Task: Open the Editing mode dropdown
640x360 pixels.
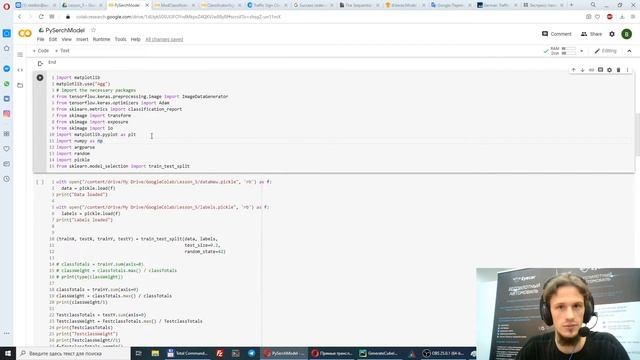Action: (606, 51)
